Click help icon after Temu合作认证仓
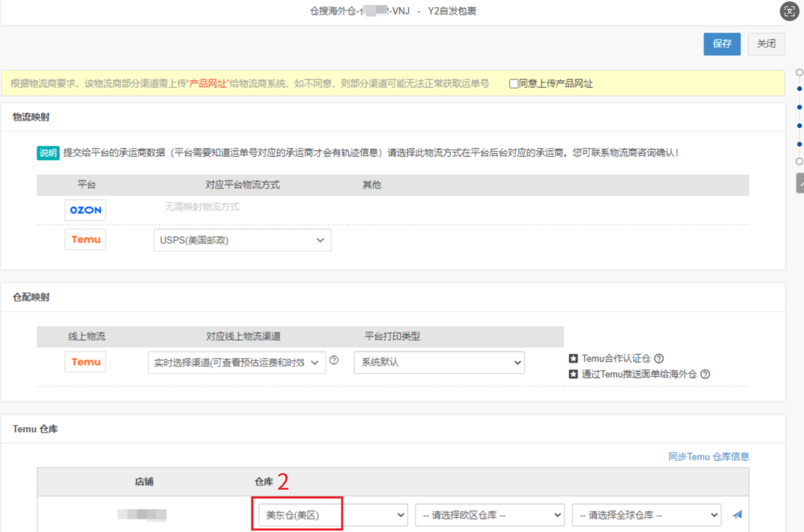Viewport: 804px width, 532px height. 659,358
